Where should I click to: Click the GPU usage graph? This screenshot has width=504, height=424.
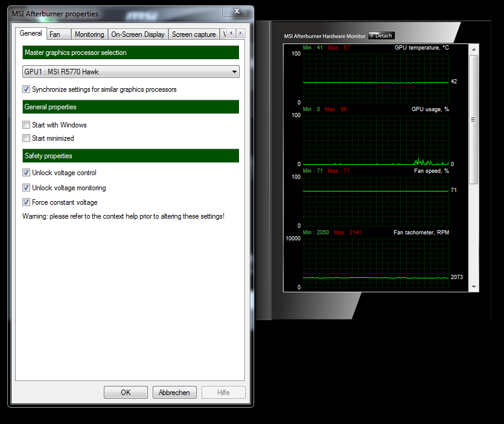pos(376,140)
